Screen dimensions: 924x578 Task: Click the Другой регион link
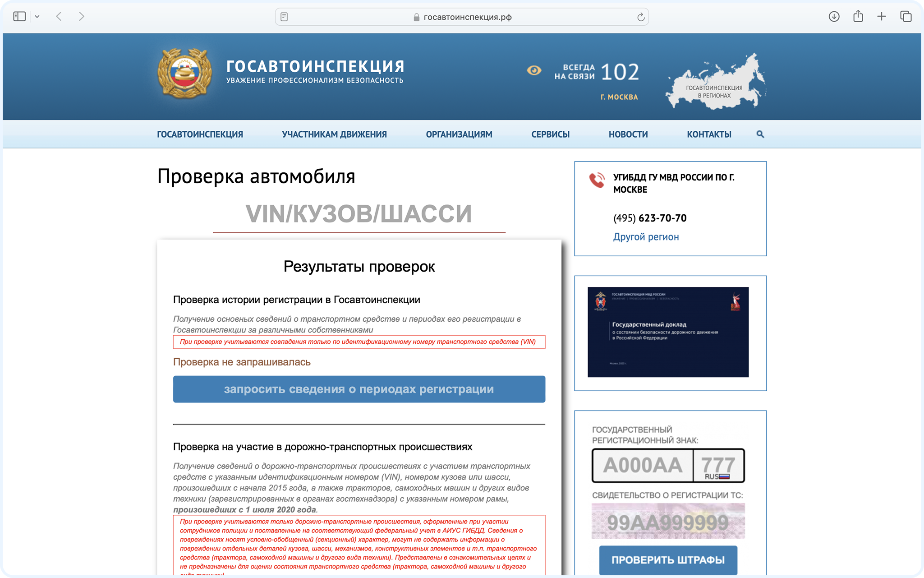(645, 237)
